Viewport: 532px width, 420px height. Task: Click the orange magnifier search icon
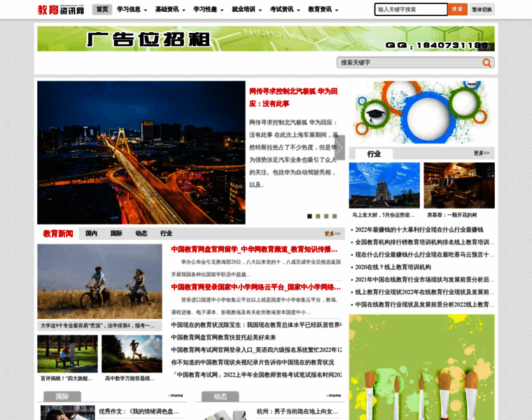click(486, 62)
